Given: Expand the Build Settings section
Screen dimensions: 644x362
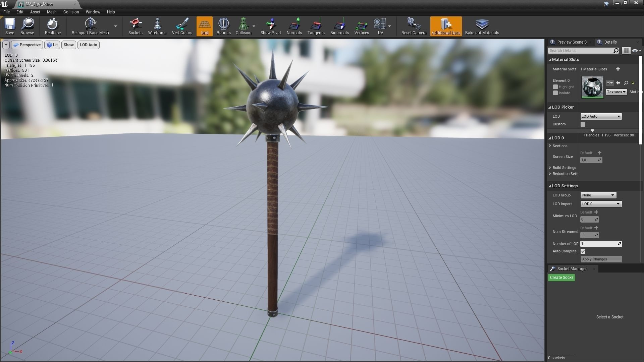Looking at the screenshot, I should point(564,168).
